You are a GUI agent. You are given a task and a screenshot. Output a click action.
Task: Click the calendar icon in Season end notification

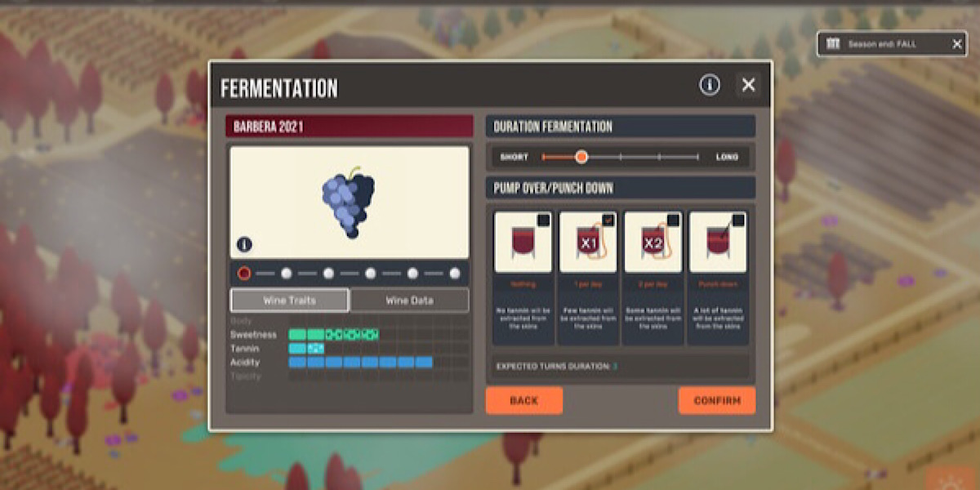832,44
